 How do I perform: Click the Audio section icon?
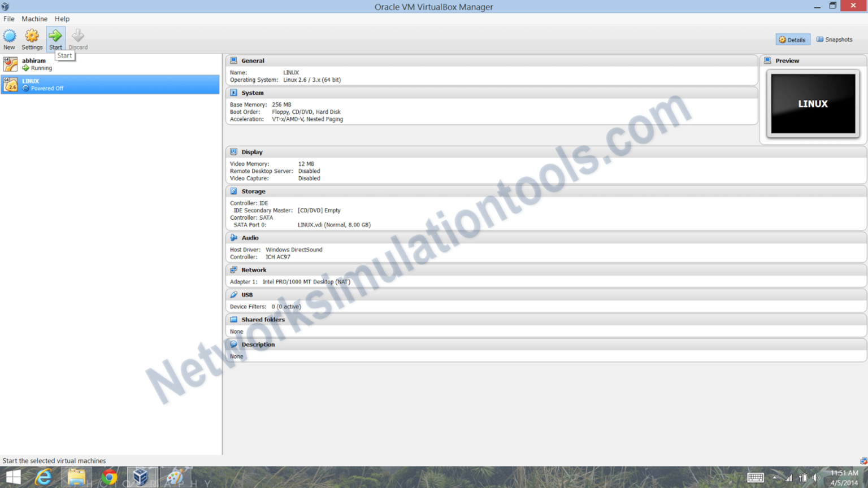[234, 237]
